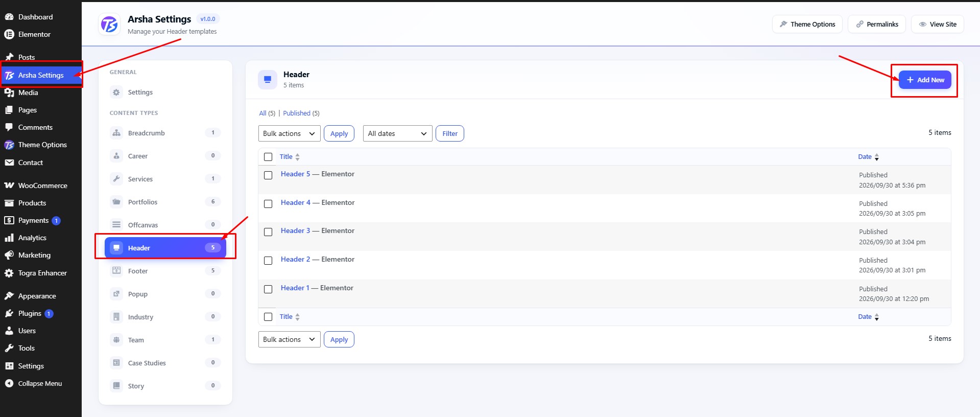Image resolution: width=980 pixels, height=417 pixels.
Task: Check the box beside Header 3
Action: pyautogui.click(x=268, y=232)
